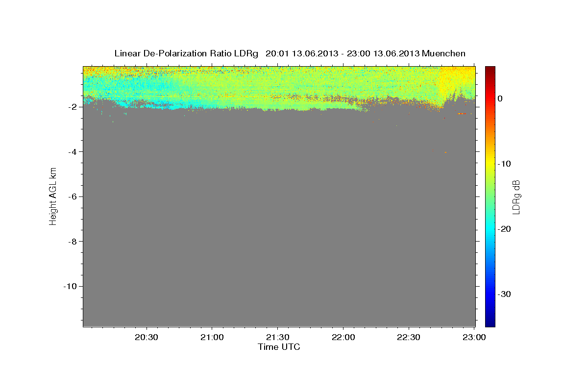
Task: Click the dark blue bottom of colorbar
Action: click(x=490, y=323)
